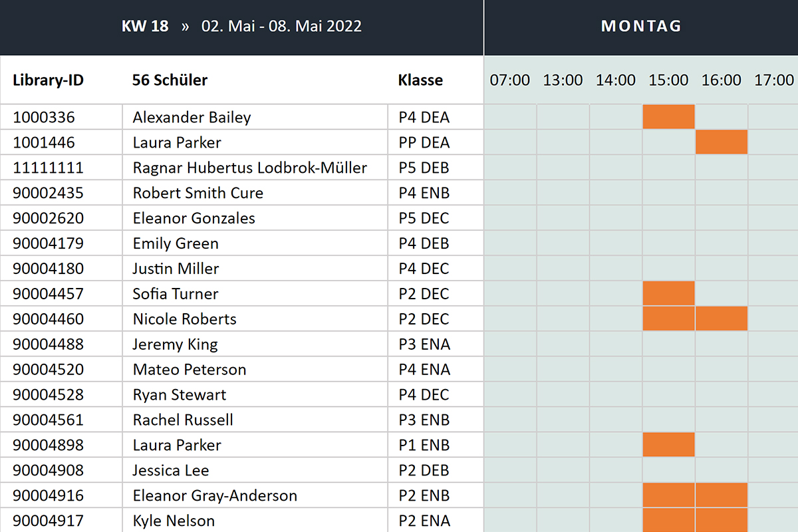Click Kyle Nelson's orange 16:00 slot
The height and width of the screenshot is (532, 798).
(722, 521)
